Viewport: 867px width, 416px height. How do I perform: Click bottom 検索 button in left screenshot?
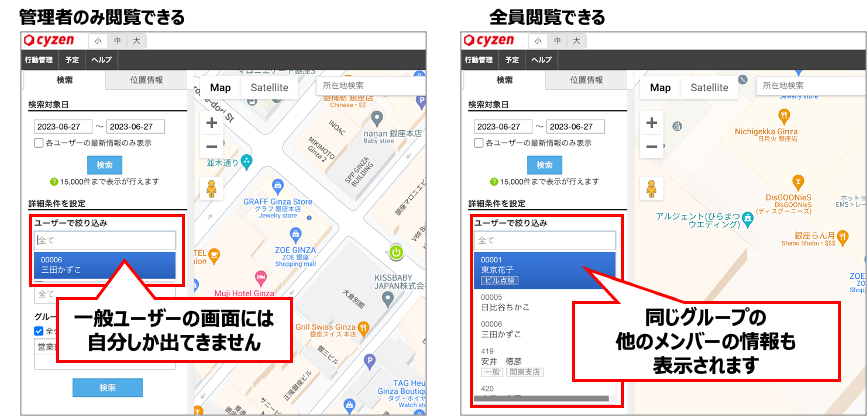(108, 388)
